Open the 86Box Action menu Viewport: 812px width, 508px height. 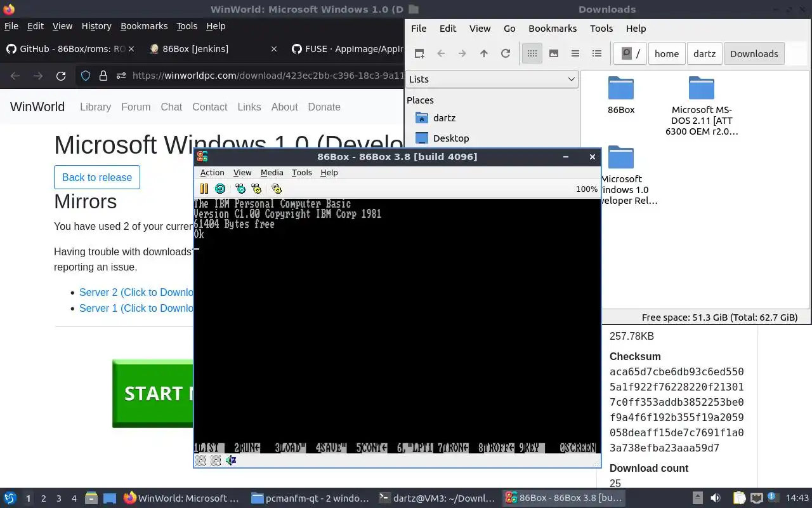[212, 173]
